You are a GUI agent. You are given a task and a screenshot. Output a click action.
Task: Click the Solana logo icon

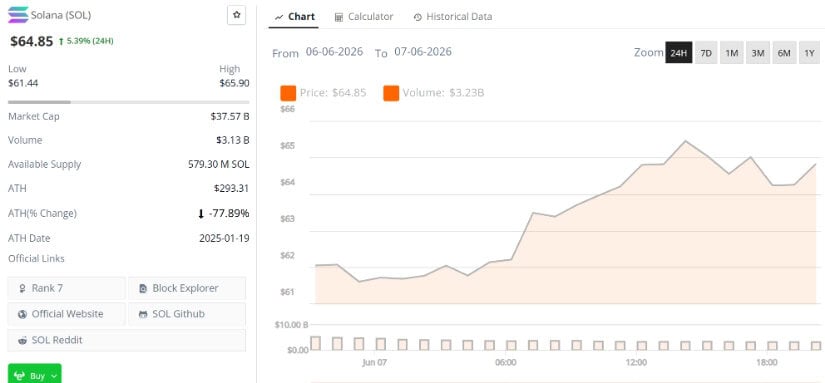pyautogui.click(x=18, y=15)
